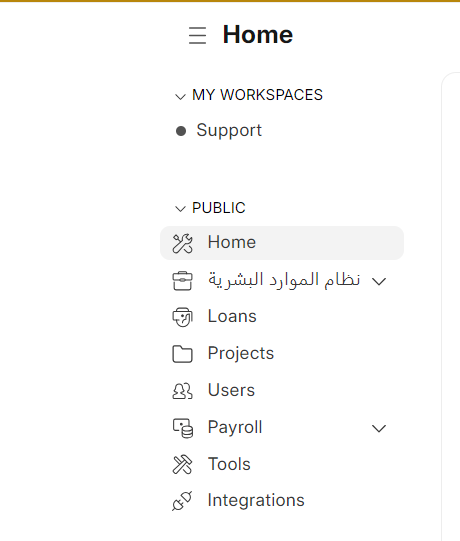Collapse the MY WORKSPACES section
The width and height of the screenshot is (460, 541).
coord(180,97)
